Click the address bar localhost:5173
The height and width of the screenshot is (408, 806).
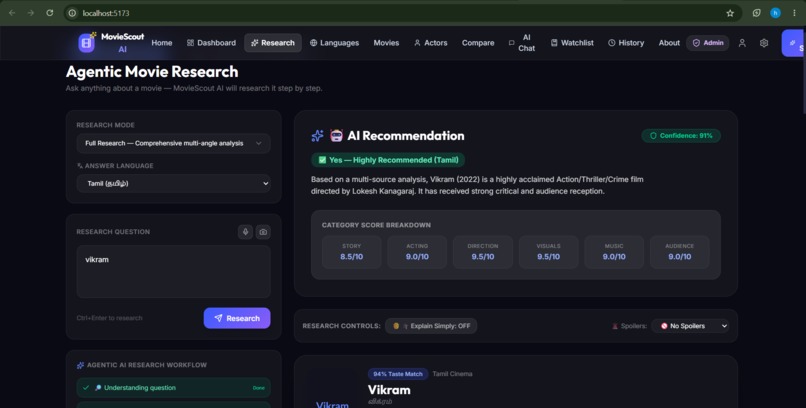pos(401,13)
